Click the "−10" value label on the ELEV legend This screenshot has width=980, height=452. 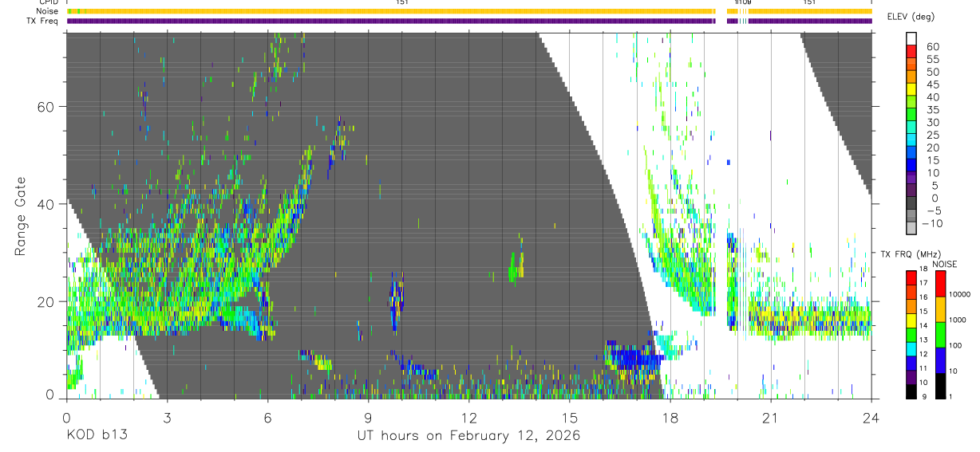(931, 223)
